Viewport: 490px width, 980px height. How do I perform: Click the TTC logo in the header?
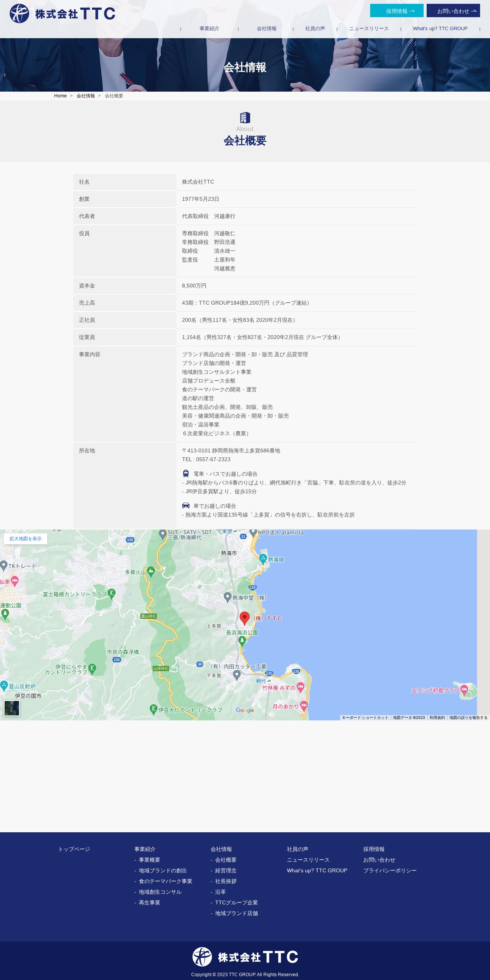62,14
